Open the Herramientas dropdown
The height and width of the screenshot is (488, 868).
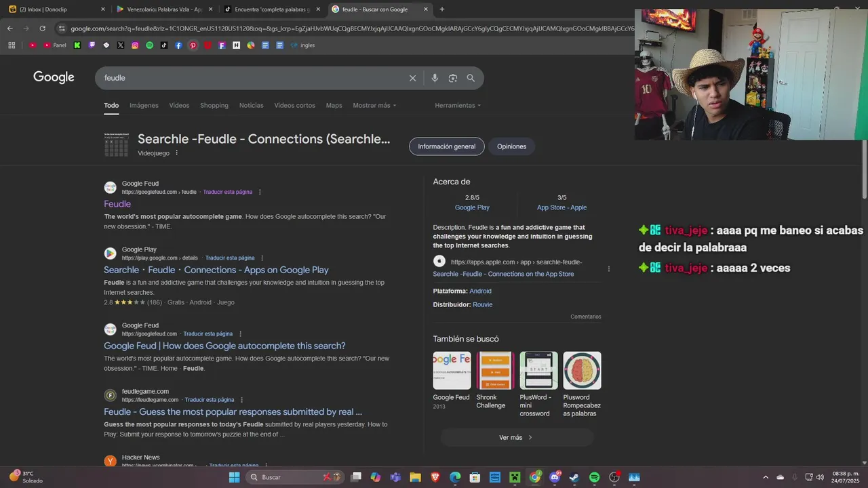click(x=458, y=106)
